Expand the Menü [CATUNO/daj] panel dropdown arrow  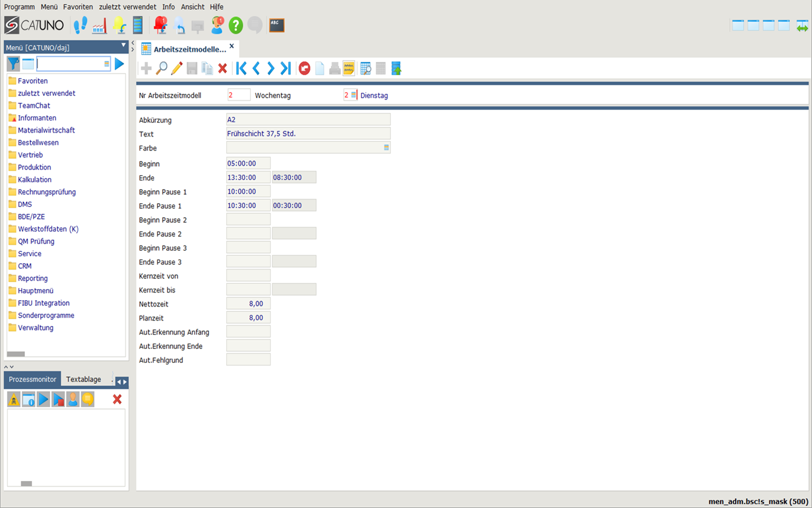pyautogui.click(x=123, y=45)
